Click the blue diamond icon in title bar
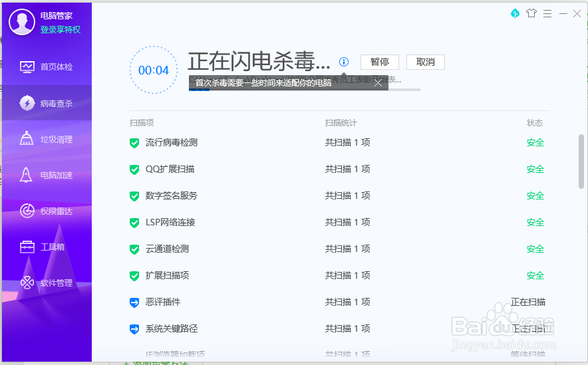This screenshot has height=365, width=588. click(515, 14)
